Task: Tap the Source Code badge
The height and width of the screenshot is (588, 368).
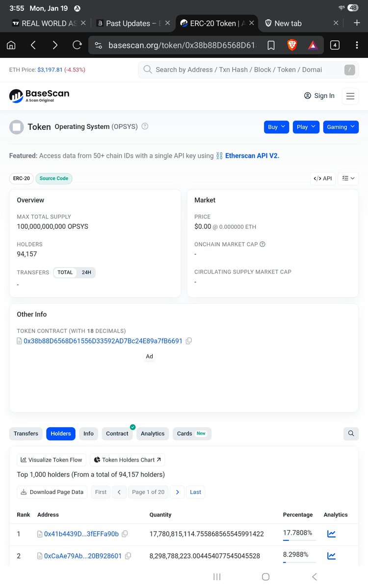Action: coord(54,178)
